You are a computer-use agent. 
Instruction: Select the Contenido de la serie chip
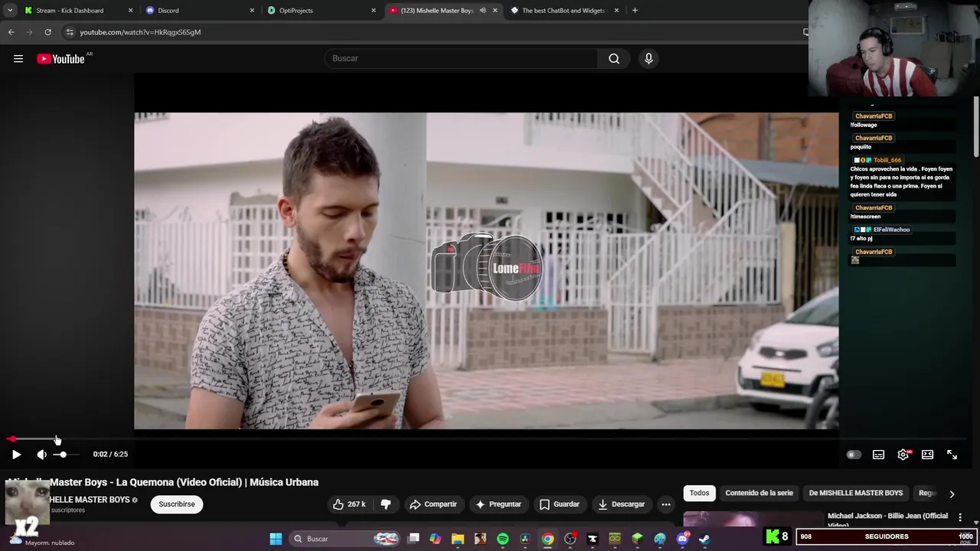click(759, 493)
